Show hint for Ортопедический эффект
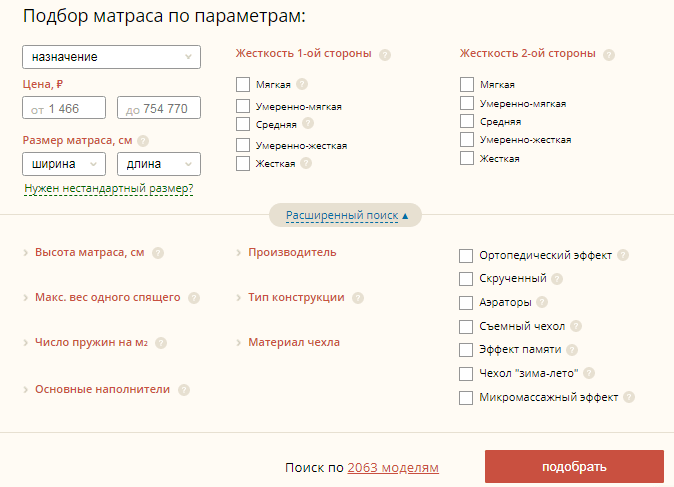The image size is (674, 487). coord(623,256)
